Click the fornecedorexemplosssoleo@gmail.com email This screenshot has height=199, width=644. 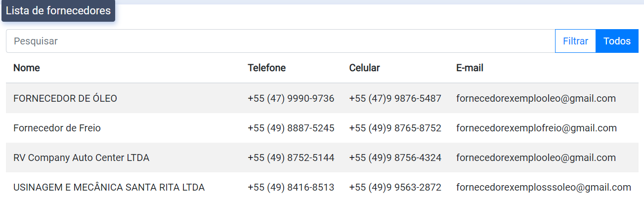pyautogui.click(x=544, y=187)
